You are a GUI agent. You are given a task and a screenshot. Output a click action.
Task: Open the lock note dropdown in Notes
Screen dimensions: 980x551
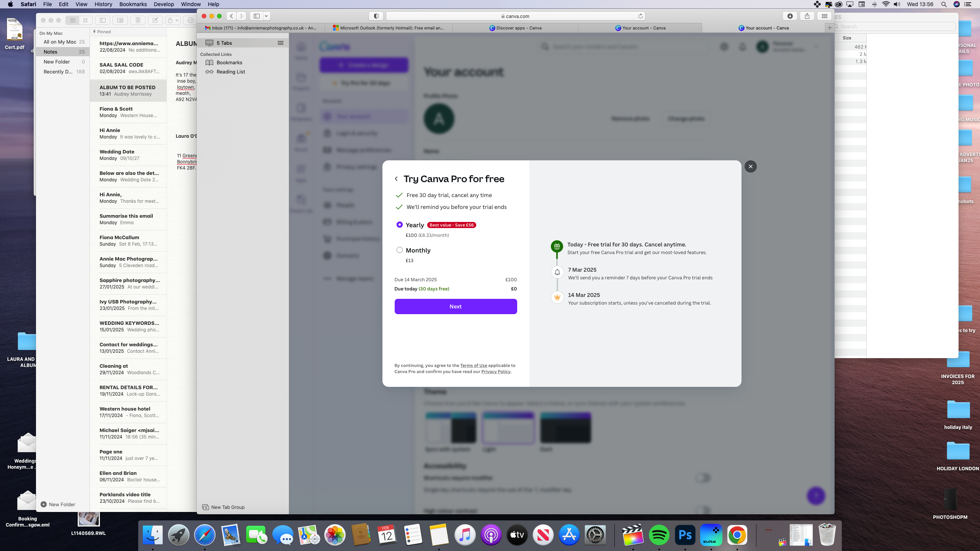(x=173, y=20)
